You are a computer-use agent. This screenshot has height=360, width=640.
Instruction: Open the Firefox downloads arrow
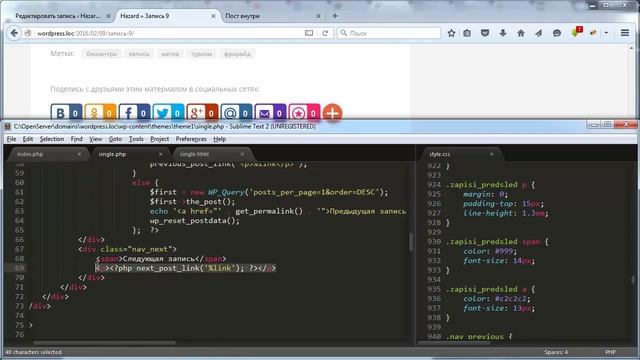coord(503,33)
